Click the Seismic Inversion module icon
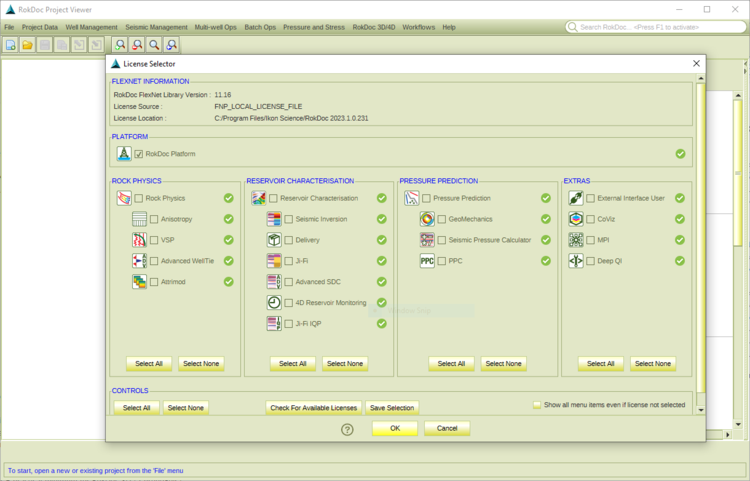 (274, 219)
